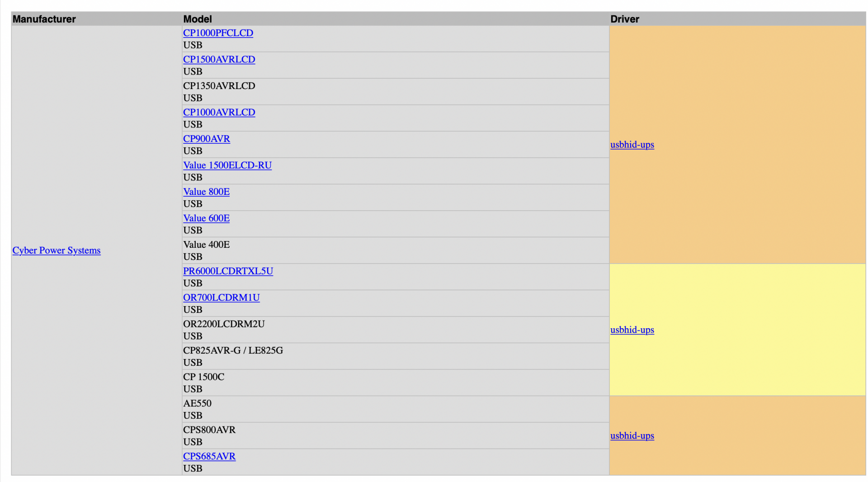Click the AE550 model text
This screenshot has width=868, height=482.
click(x=197, y=403)
